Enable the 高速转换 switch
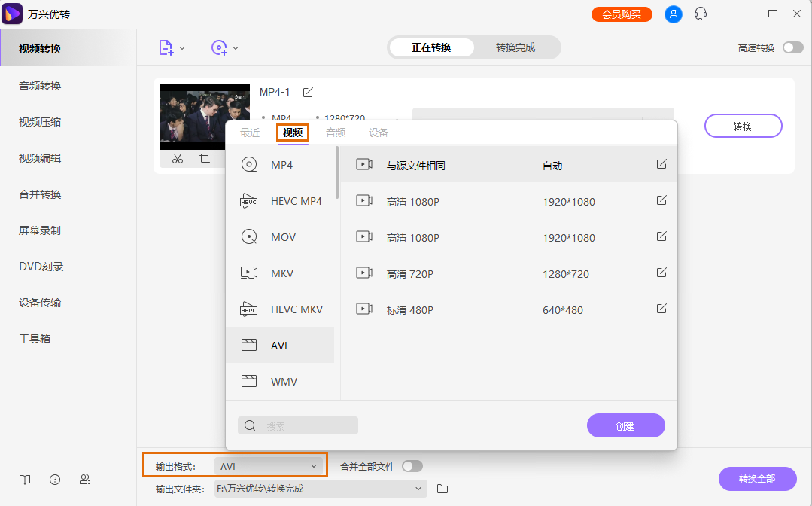The width and height of the screenshot is (812, 506). [x=792, y=47]
